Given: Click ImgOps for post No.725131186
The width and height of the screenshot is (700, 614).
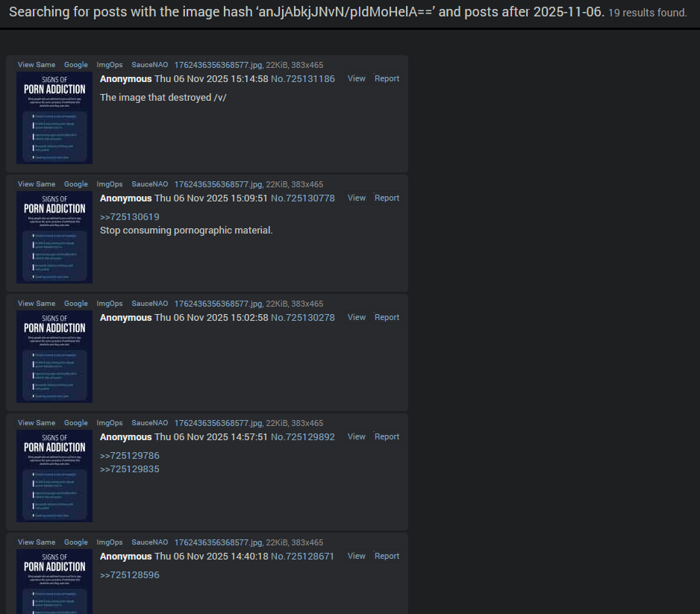Looking at the screenshot, I should (x=110, y=65).
